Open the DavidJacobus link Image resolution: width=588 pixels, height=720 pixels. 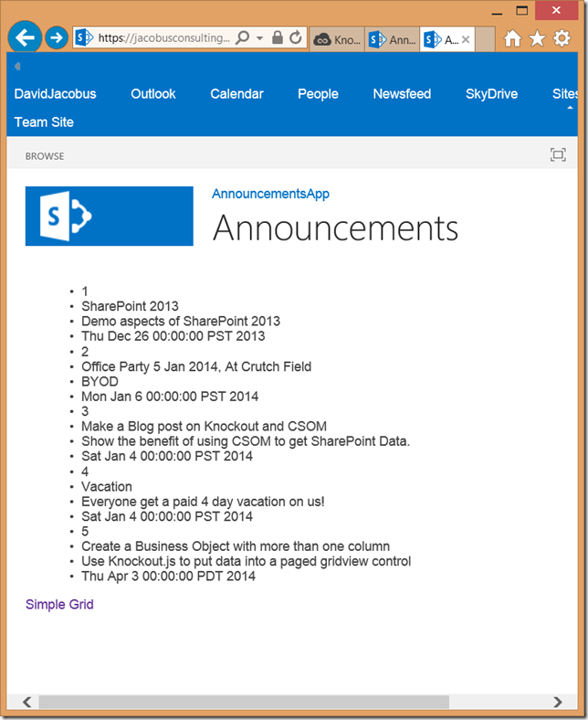[55, 94]
